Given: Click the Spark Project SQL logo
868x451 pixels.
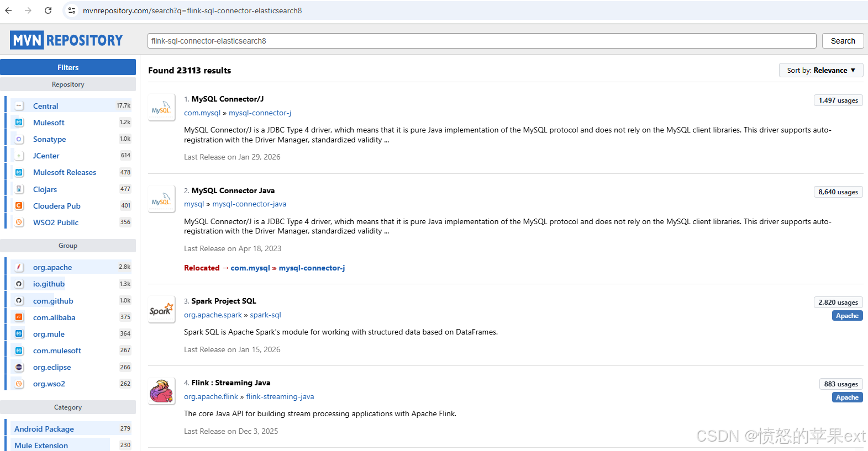Looking at the screenshot, I should point(161,310).
